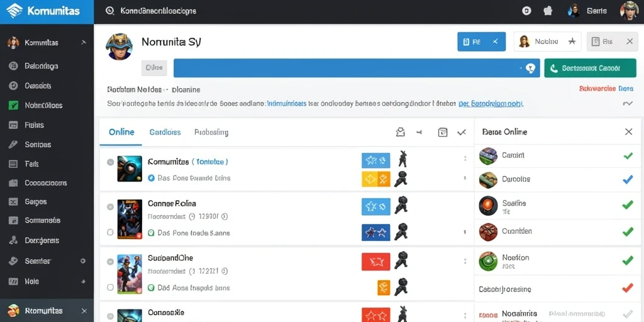This screenshot has height=322, width=644.
Task: Tick the checkbox below Connee Rolna's radio dot
Action: point(110,232)
